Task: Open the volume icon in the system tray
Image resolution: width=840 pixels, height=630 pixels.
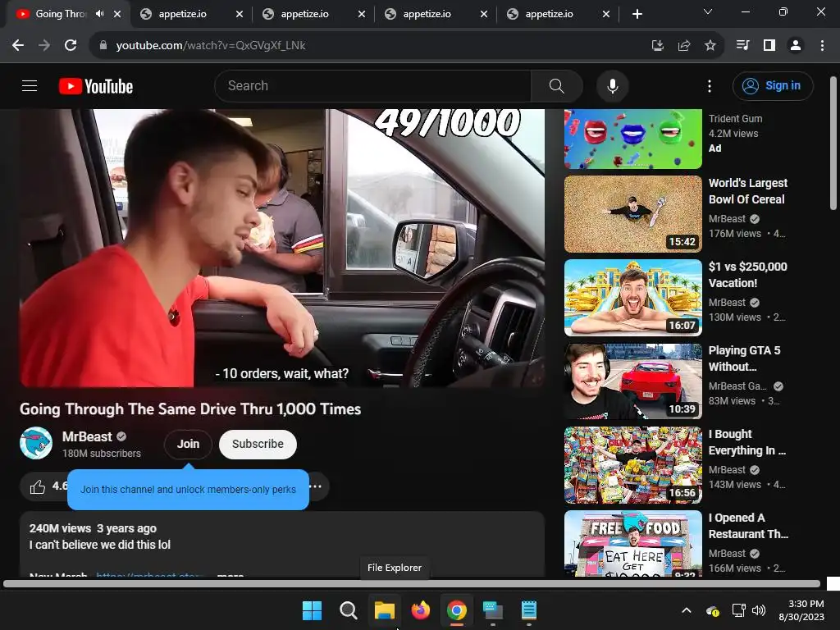Action: tap(759, 610)
